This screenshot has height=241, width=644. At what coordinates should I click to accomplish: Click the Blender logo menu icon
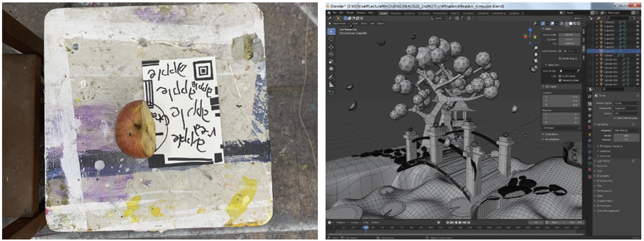tap(329, 13)
